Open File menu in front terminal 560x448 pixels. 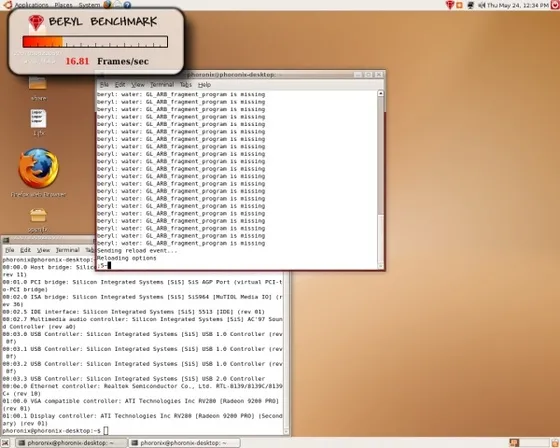pyautogui.click(x=104, y=84)
